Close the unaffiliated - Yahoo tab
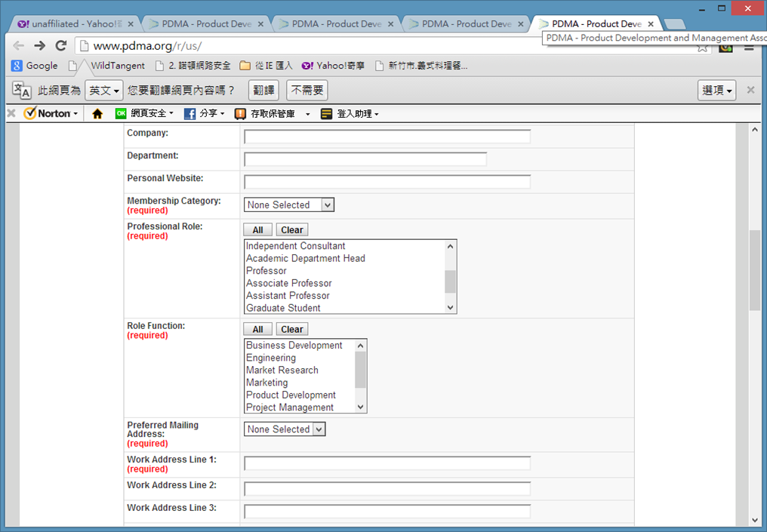The height and width of the screenshot is (532, 767). [131, 24]
